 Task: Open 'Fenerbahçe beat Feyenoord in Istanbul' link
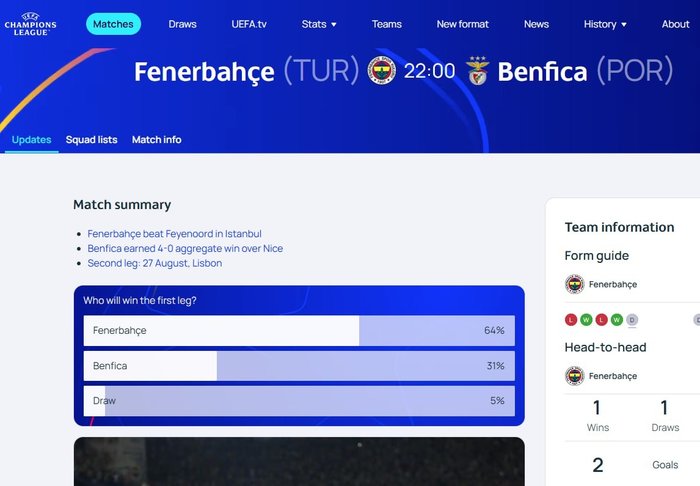click(174, 234)
